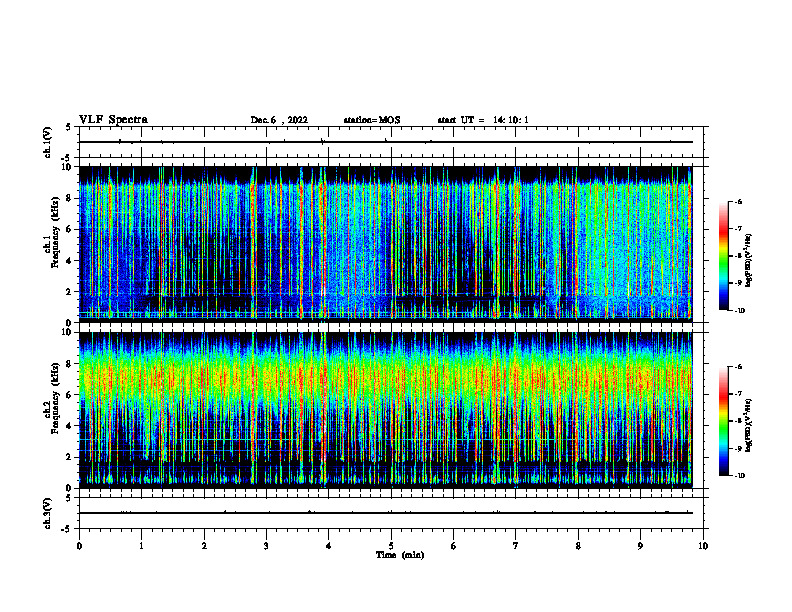Click the "VLF Spectra" plot title
The height and width of the screenshot is (612, 792).
tap(113, 120)
